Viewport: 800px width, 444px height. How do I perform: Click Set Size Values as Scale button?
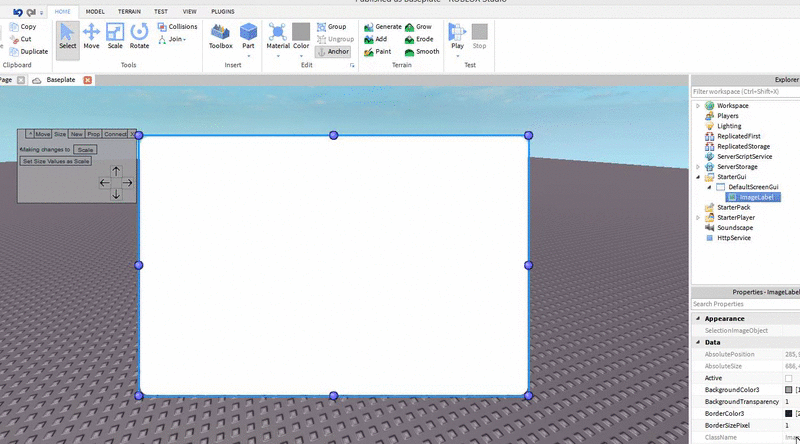[x=56, y=161]
